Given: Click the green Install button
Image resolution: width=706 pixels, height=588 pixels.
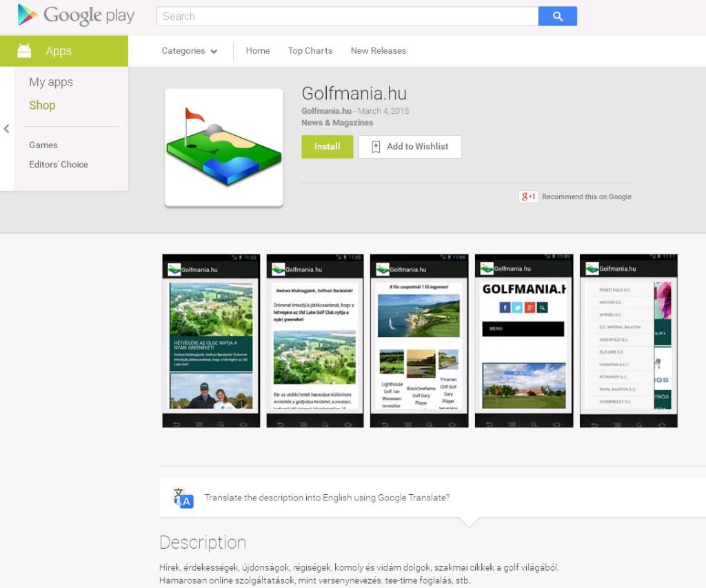Looking at the screenshot, I should (x=327, y=147).
